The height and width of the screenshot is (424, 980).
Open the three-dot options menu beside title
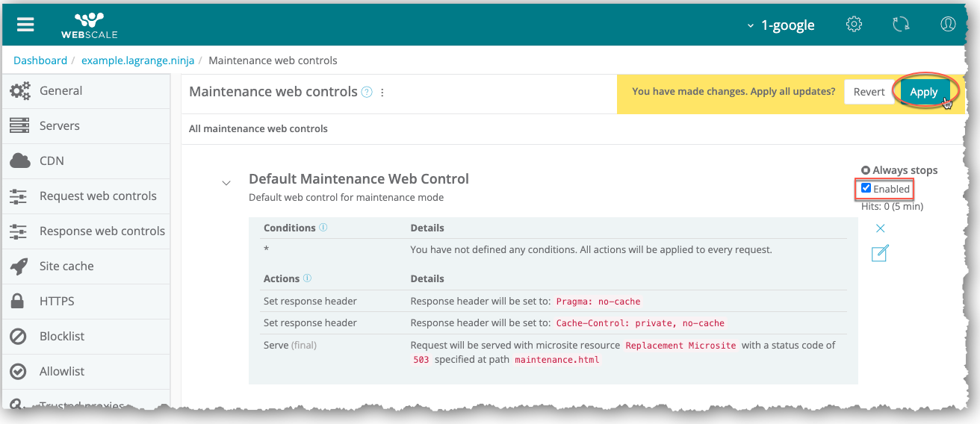(x=382, y=93)
